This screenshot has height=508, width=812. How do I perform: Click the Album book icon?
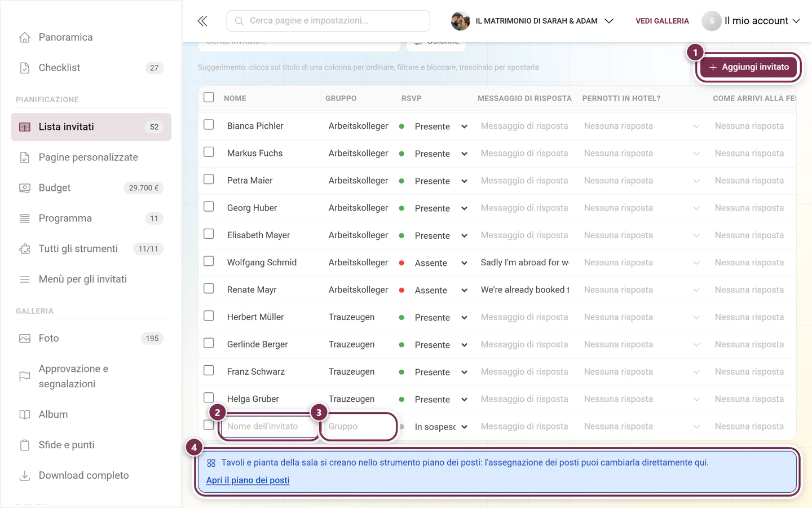[x=25, y=414]
